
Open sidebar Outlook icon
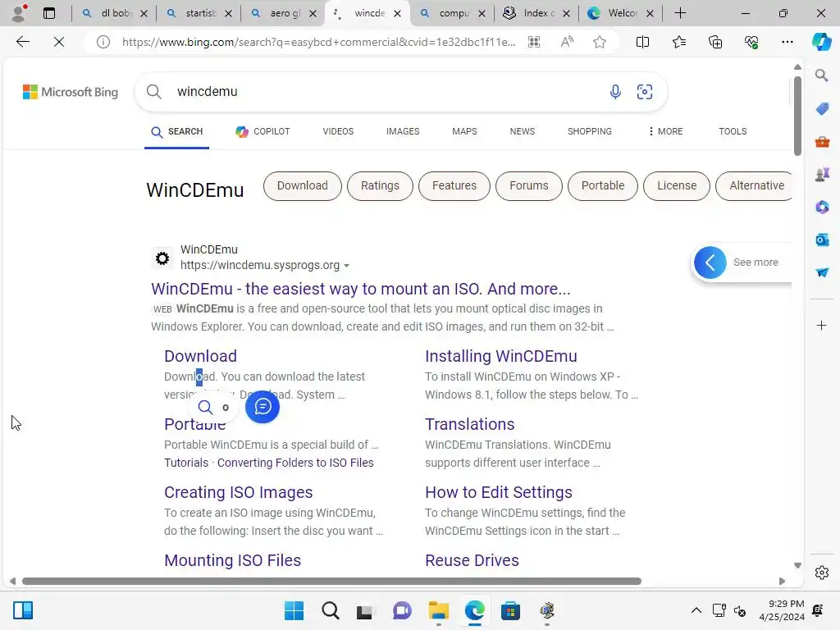click(x=822, y=240)
